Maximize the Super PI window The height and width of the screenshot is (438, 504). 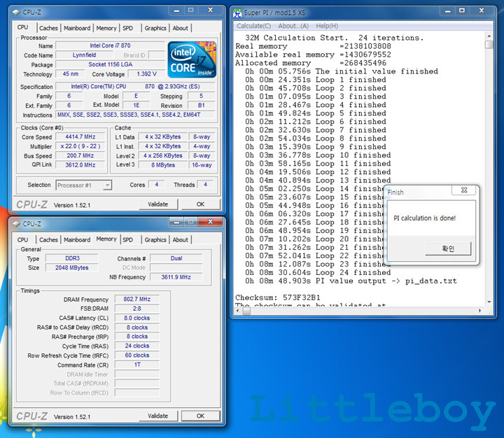click(462, 11)
